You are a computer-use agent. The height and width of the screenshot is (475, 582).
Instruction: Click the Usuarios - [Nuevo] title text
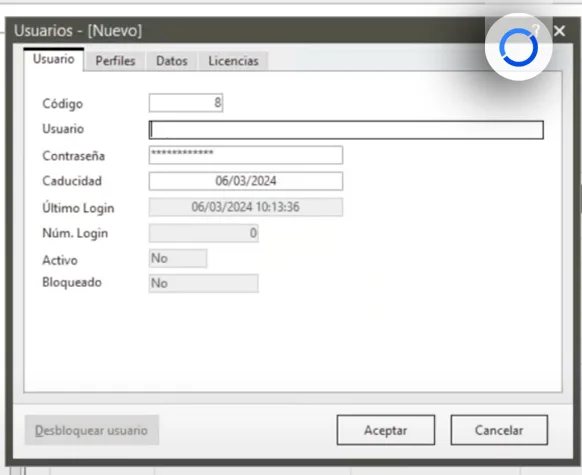click(78, 31)
